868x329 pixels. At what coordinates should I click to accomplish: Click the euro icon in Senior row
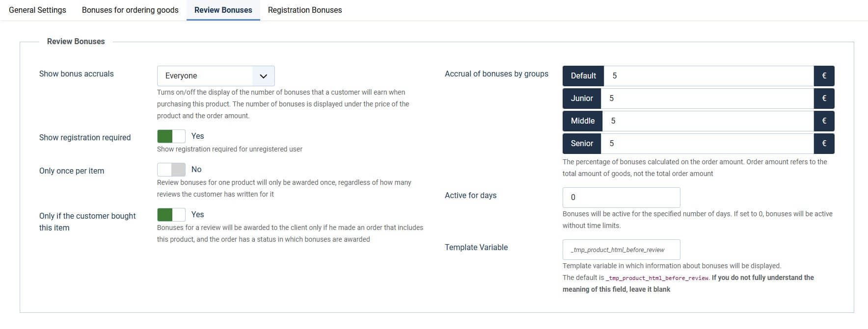tap(824, 144)
